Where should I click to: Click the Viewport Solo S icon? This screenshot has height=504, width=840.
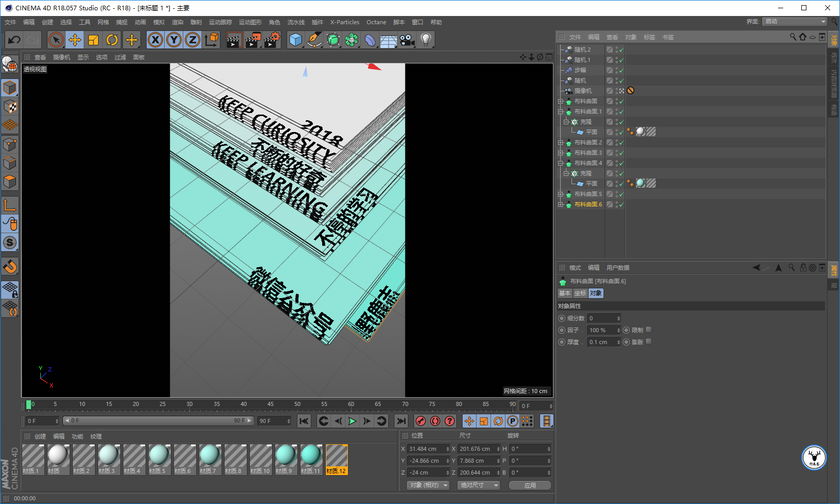[x=10, y=242]
